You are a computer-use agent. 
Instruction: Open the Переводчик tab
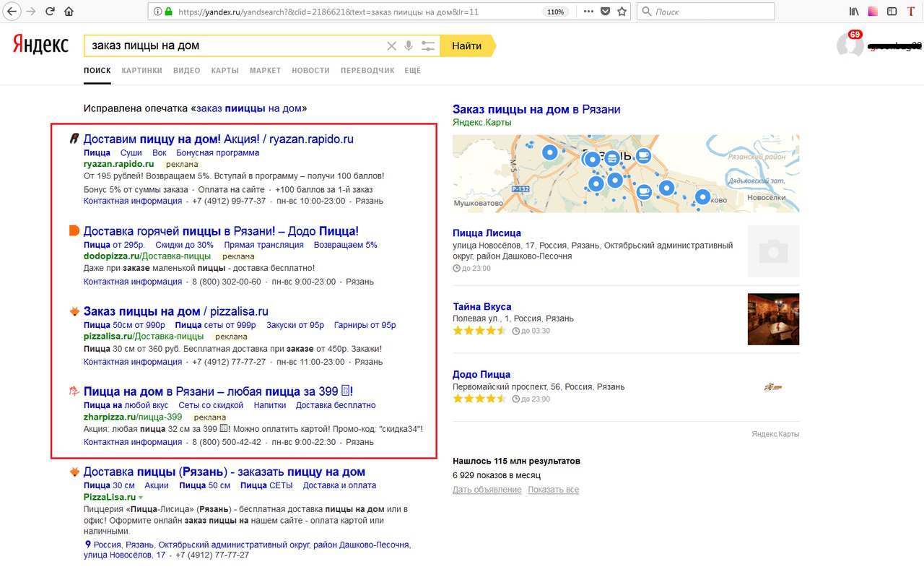[367, 71]
